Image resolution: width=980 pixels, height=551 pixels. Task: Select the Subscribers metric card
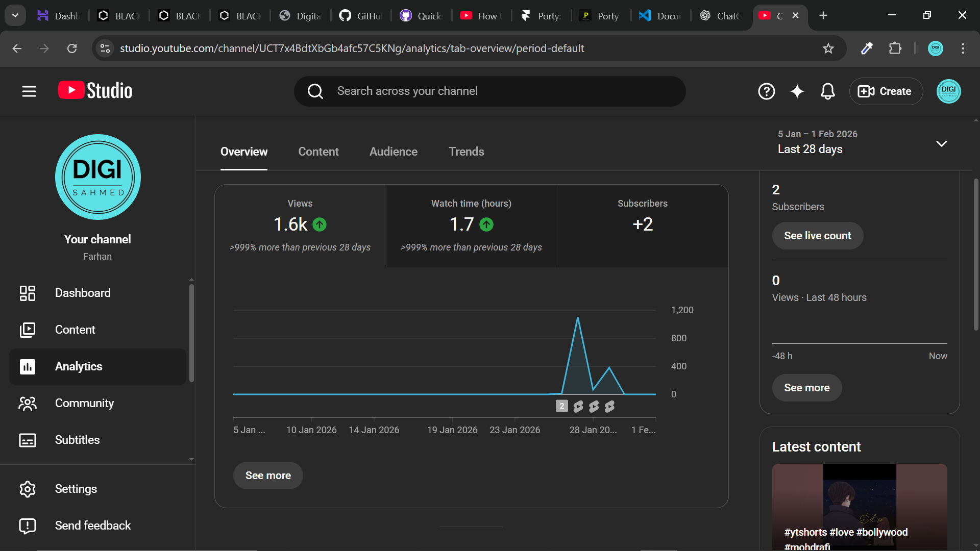642,226
